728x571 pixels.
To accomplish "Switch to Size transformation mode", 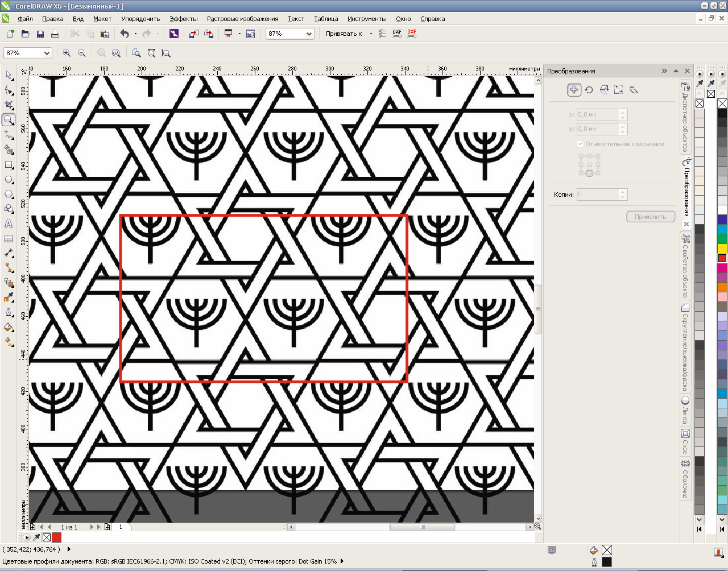I will coord(618,90).
